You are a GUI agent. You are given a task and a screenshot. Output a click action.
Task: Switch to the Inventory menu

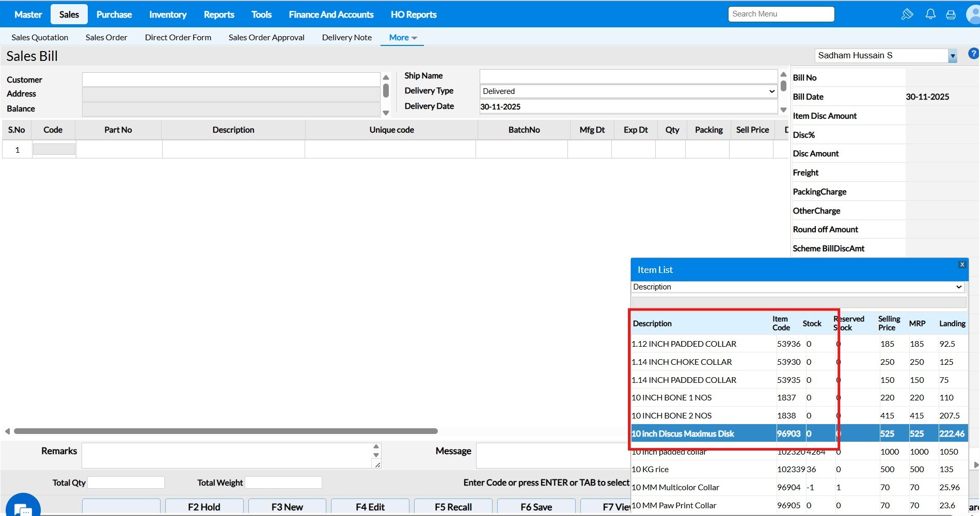click(167, 14)
